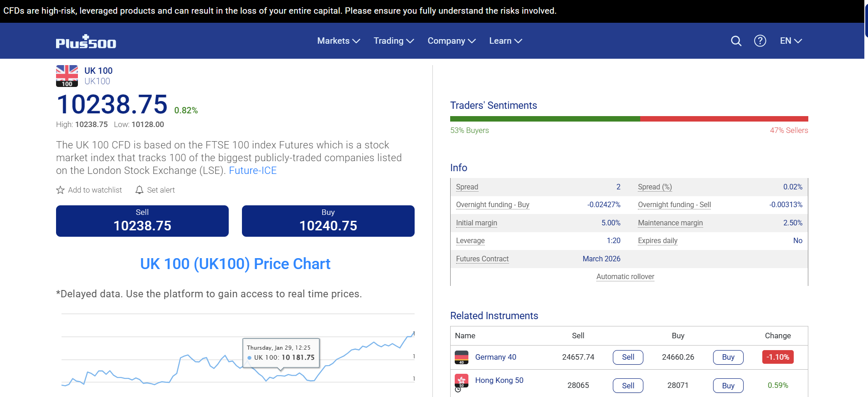The height and width of the screenshot is (397, 868).
Task: Expand the Trading dropdown menu
Action: tap(393, 41)
